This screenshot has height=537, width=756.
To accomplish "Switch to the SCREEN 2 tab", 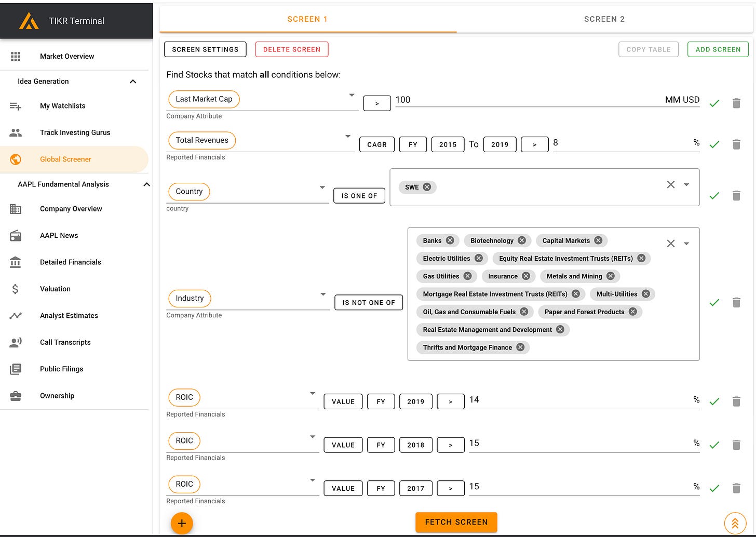I will pos(604,19).
